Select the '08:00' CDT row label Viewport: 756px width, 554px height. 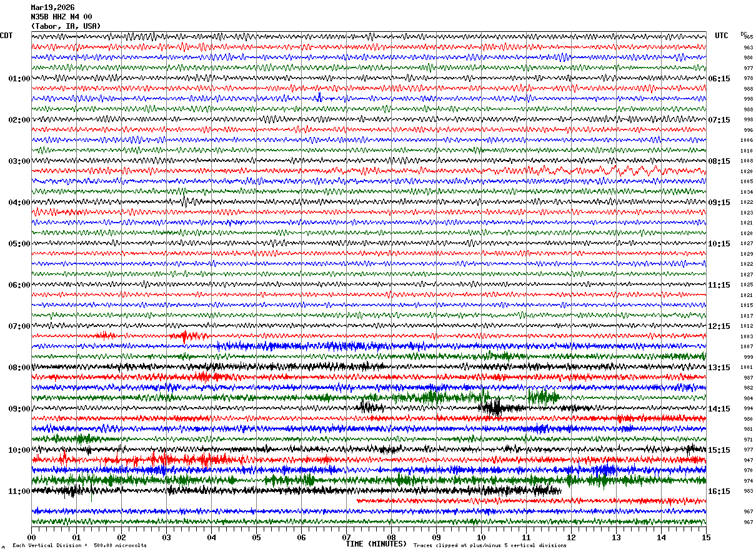pyautogui.click(x=19, y=368)
